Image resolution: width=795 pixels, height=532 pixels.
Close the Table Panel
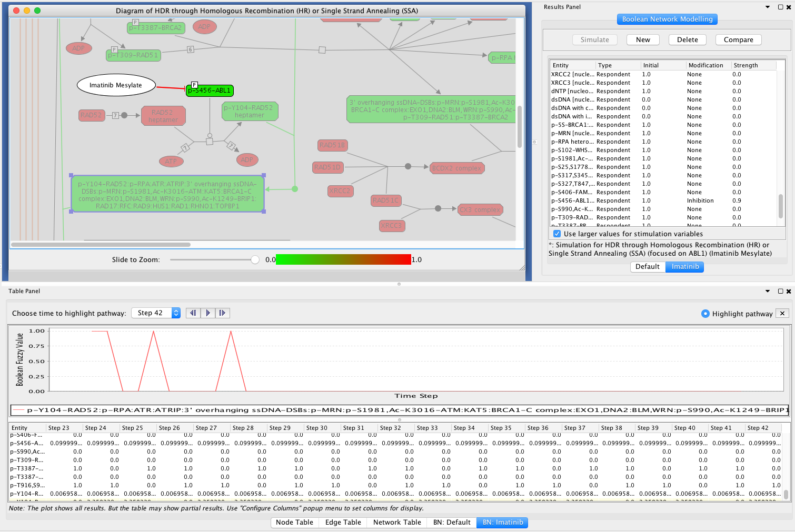pos(788,291)
